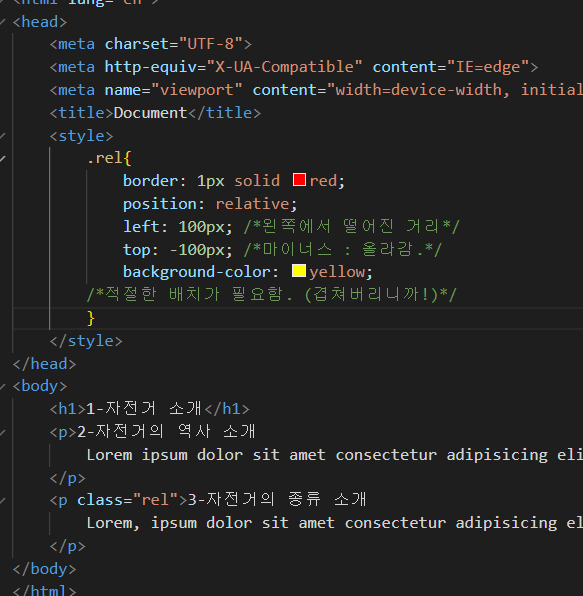Click the closing </style> tag

click(86, 341)
